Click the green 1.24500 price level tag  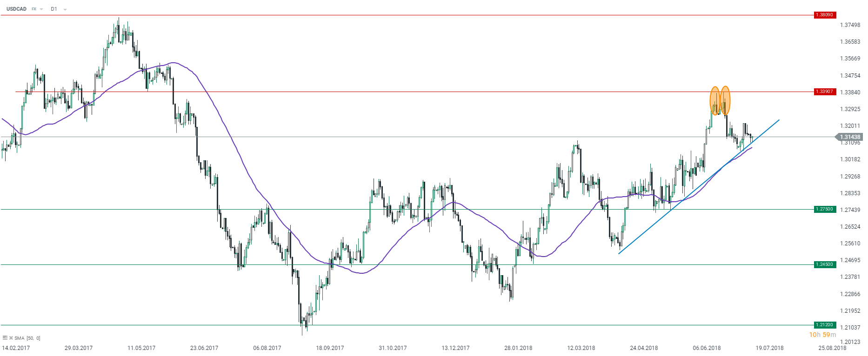click(824, 264)
